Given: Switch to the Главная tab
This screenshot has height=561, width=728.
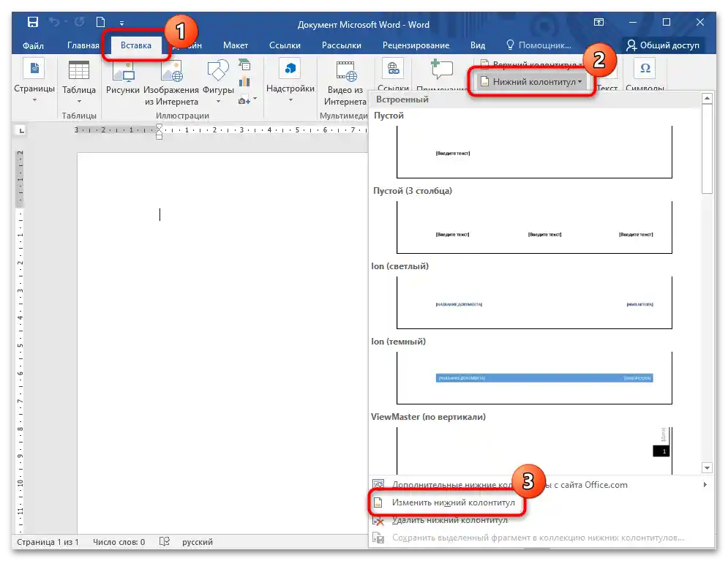Looking at the screenshot, I should 83,45.
